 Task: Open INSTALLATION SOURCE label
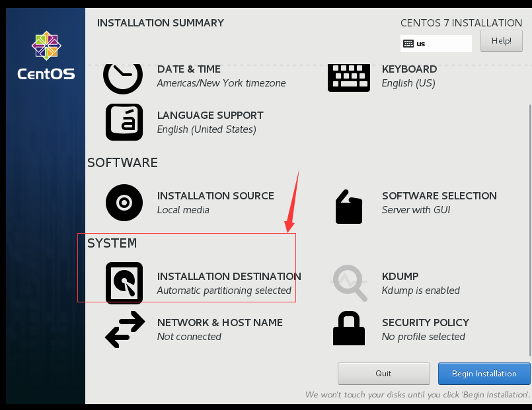(x=216, y=196)
